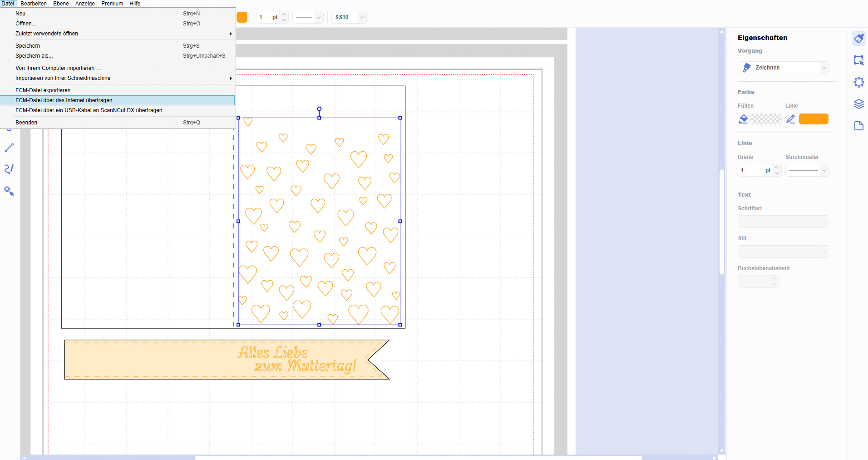Image resolution: width=868 pixels, height=460 pixels.
Task: Expand the Vorgang Zeichnen dropdown
Action: click(783, 68)
